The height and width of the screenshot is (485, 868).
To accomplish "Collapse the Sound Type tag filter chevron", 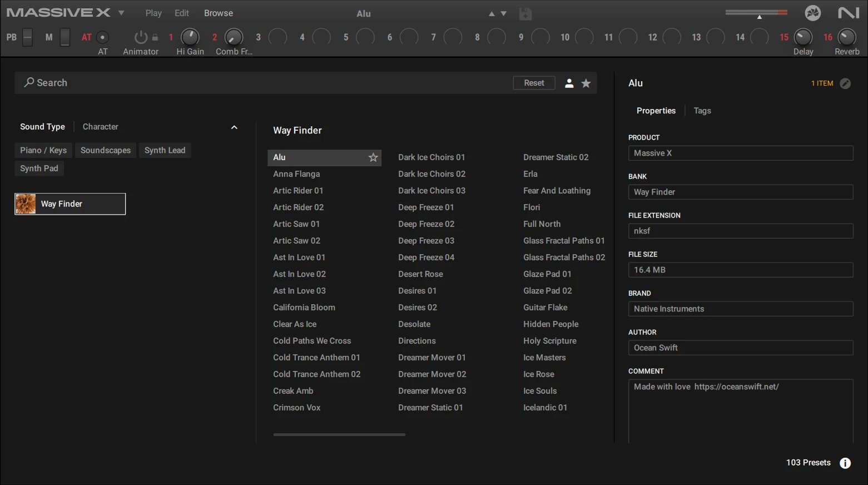I will tap(234, 127).
